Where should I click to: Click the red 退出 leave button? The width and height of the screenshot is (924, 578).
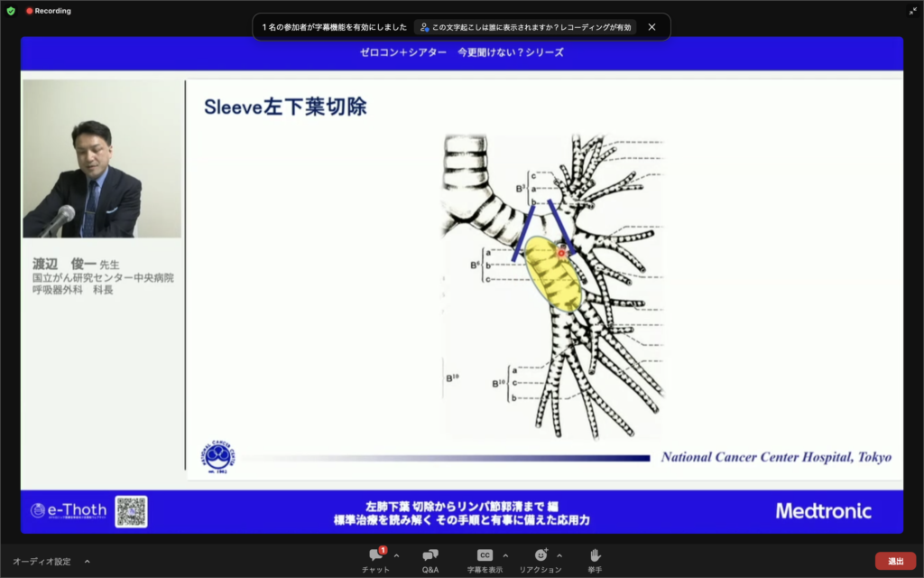[894, 561]
